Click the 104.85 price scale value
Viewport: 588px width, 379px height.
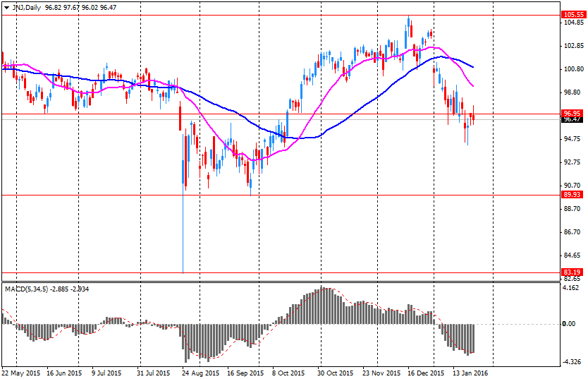pos(574,23)
